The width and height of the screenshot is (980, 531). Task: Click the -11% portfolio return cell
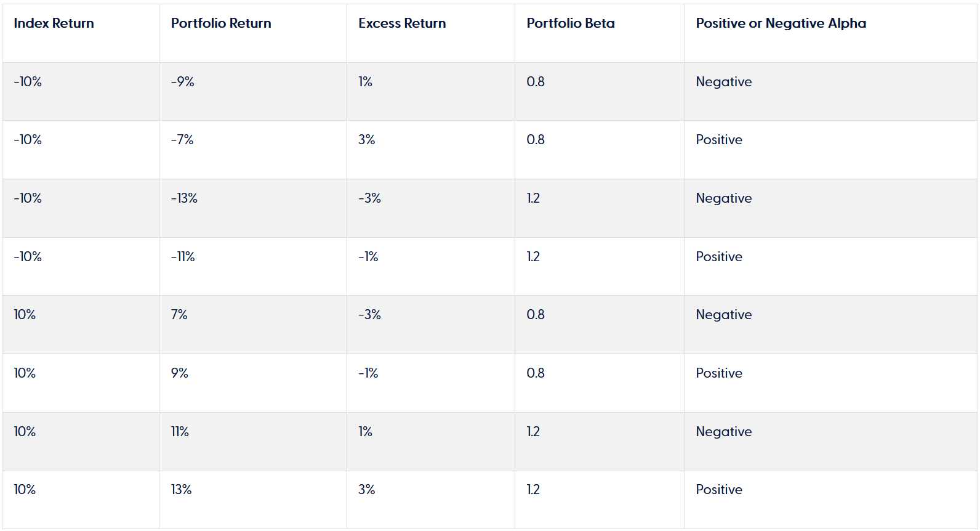click(183, 257)
